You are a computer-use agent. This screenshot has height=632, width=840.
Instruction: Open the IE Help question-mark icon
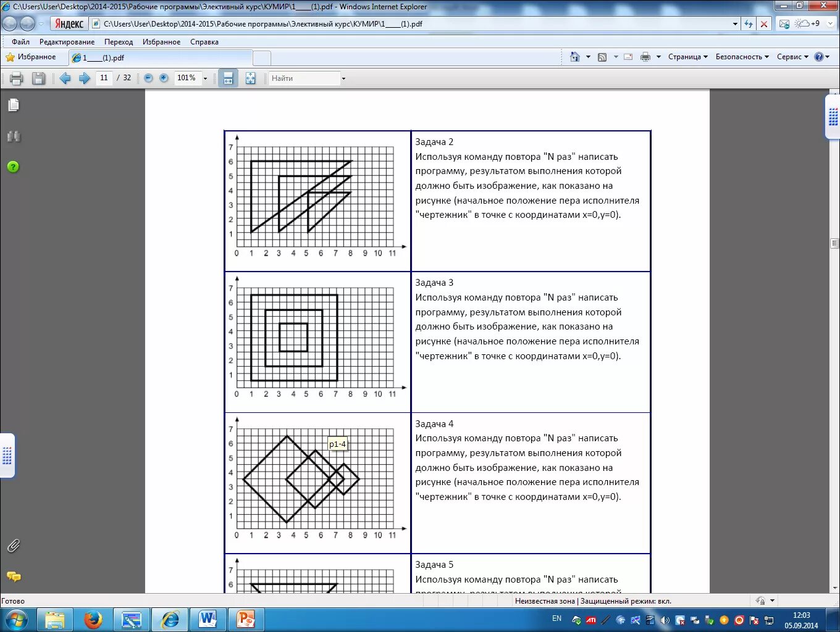[819, 57]
